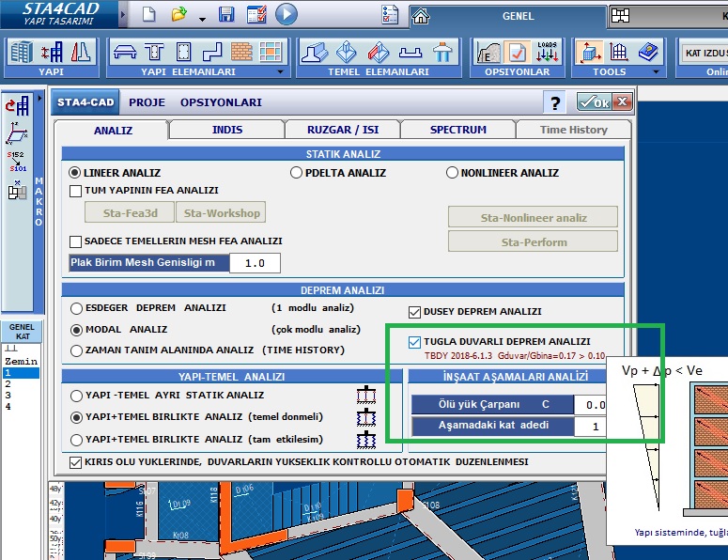Image resolution: width=728 pixels, height=560 pixels.
Task: Open the home icon in Genel tab
Action: (x=421, y=15)
